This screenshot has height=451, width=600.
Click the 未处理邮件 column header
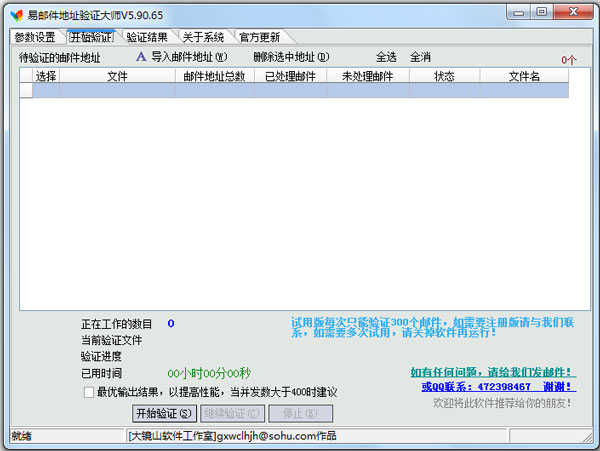pyautogui.click(x=368, y=76)
